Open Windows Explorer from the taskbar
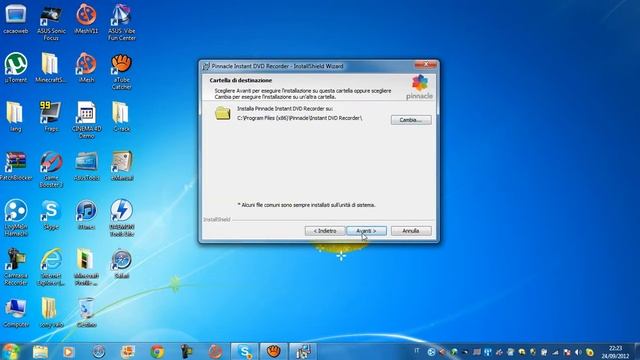 pyautogui.click(x=40, y=351)
